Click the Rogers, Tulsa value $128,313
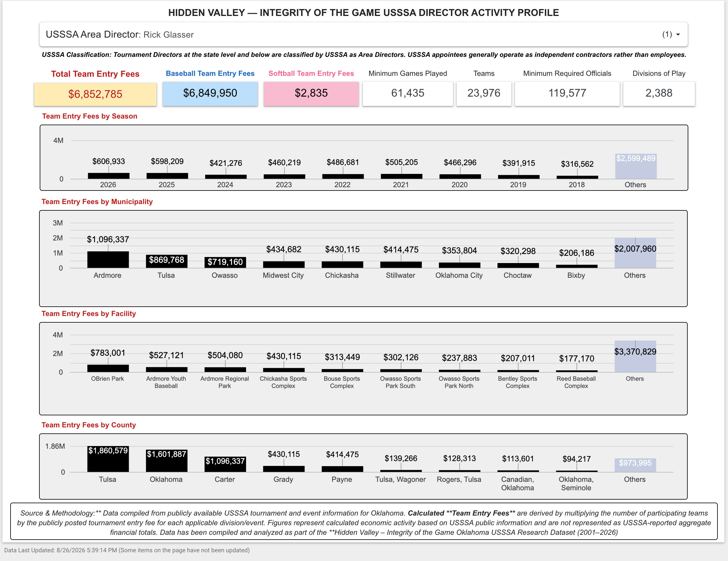The width and height of the screenshot is (728, 561). pyautogui.click(x=459, y=459)
